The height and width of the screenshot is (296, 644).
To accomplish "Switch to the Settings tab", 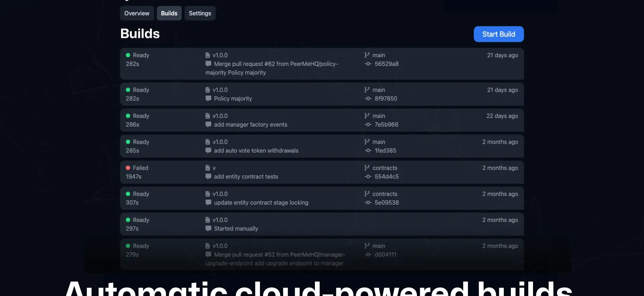I will 200,13.
